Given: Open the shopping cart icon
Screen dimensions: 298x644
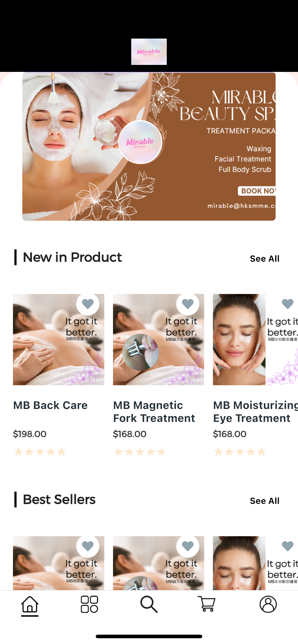Looking at the screenshot, I should (207, 604).
